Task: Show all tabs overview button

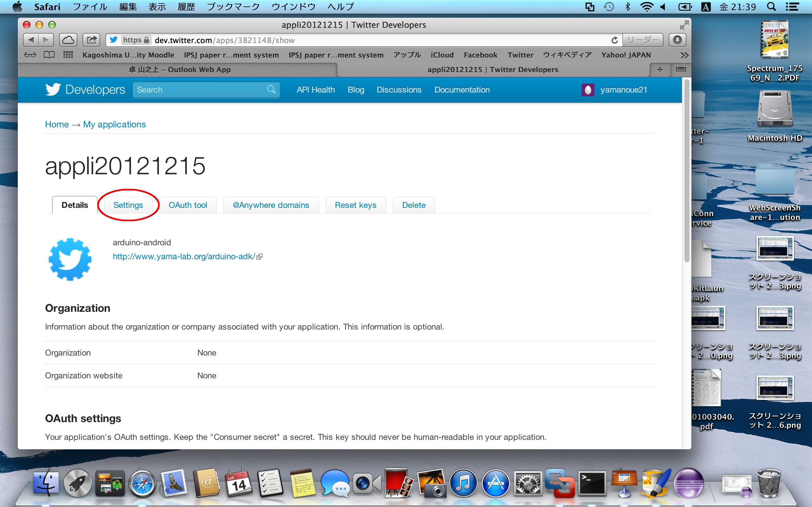Action: click(x=680, y=70)
